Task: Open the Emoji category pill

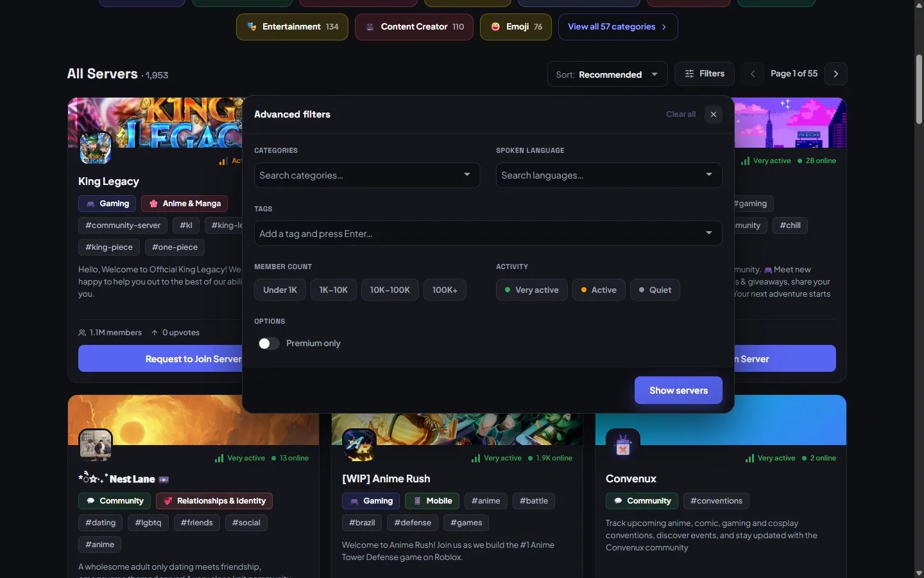Action: coord(516,27)
